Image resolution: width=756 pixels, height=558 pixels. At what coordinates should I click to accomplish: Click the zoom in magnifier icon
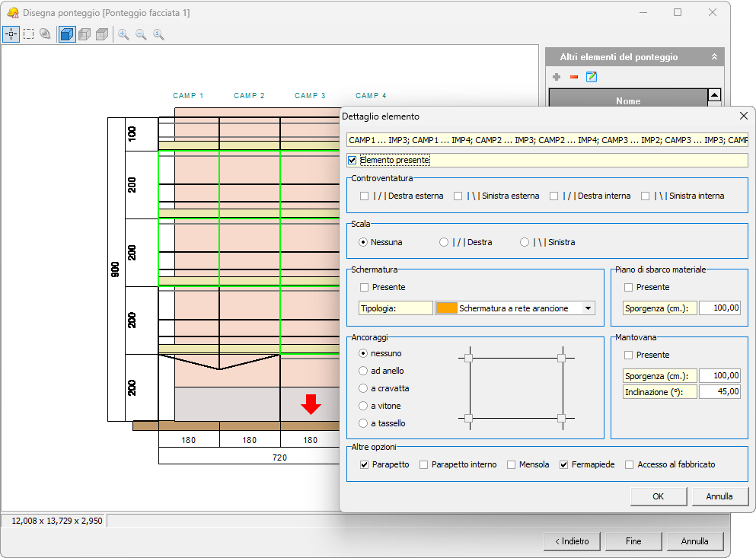pos(123,34)
